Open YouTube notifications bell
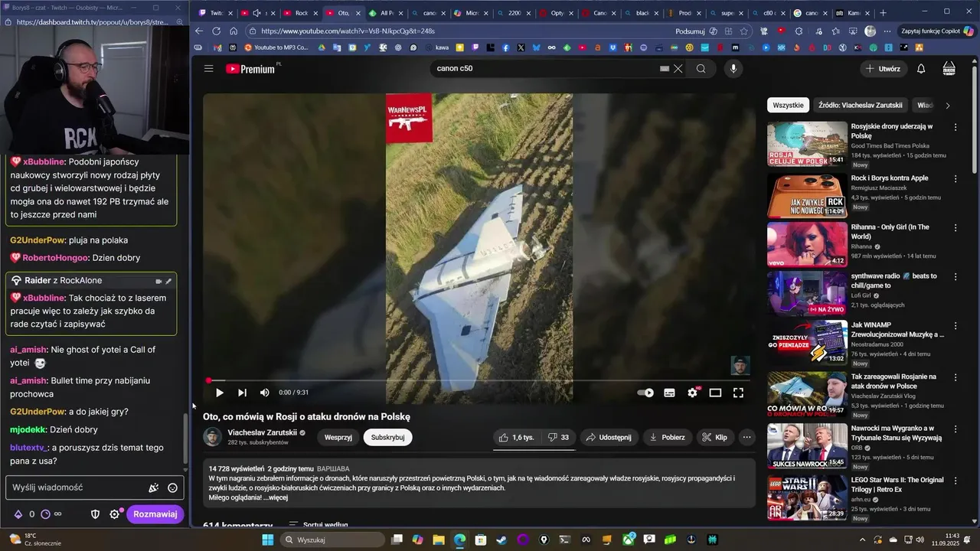 921,69
